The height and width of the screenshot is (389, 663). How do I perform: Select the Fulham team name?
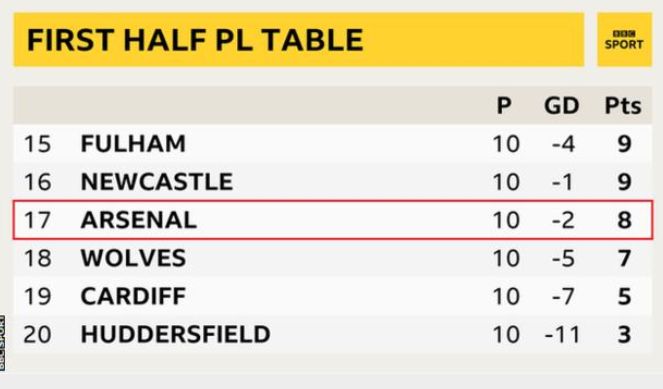coord(133,144)
